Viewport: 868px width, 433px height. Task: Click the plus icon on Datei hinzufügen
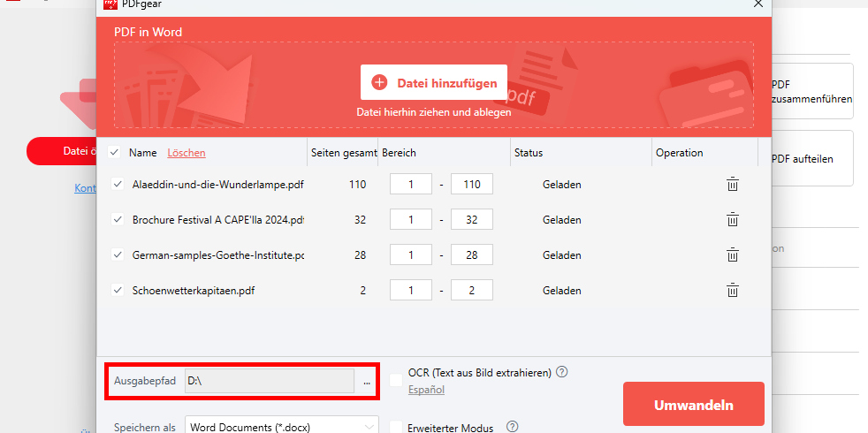click(x=379, y=83)
